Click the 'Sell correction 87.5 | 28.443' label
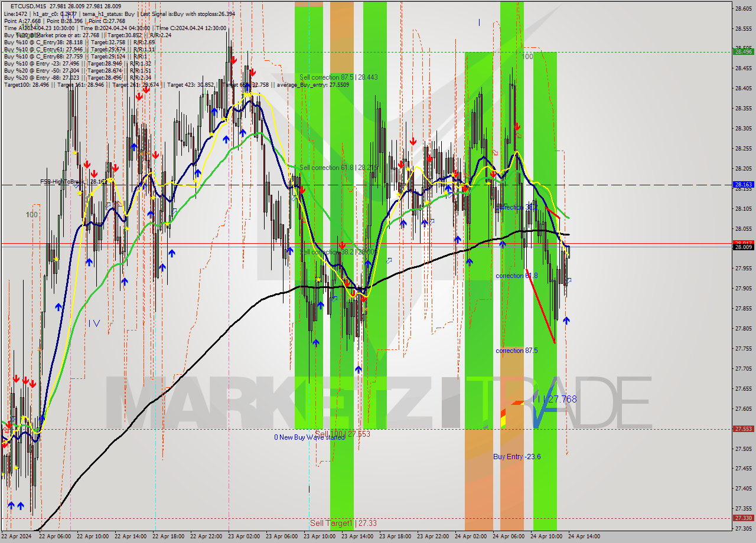The width and height of the screenshot is (756, 543). (338, 77)
